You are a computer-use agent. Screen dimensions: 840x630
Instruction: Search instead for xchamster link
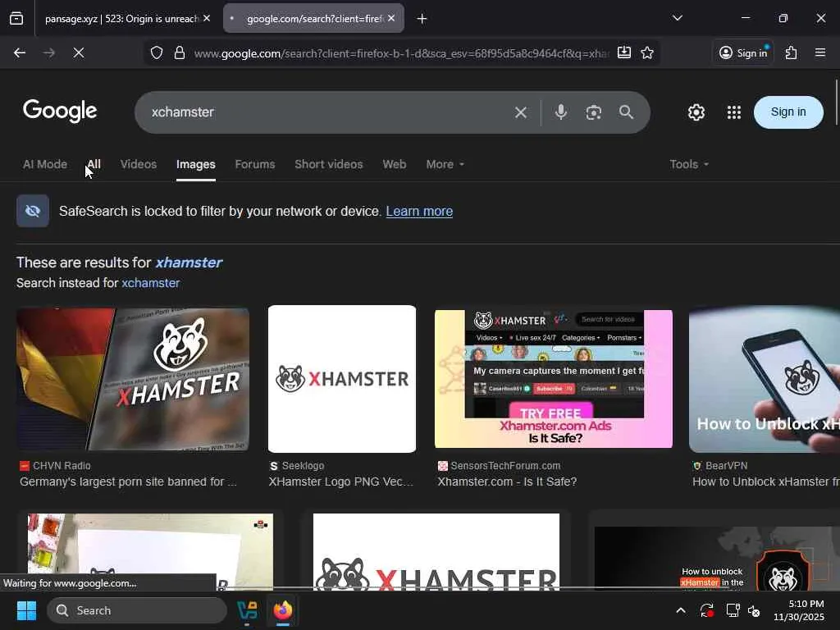tap(151, 283)
